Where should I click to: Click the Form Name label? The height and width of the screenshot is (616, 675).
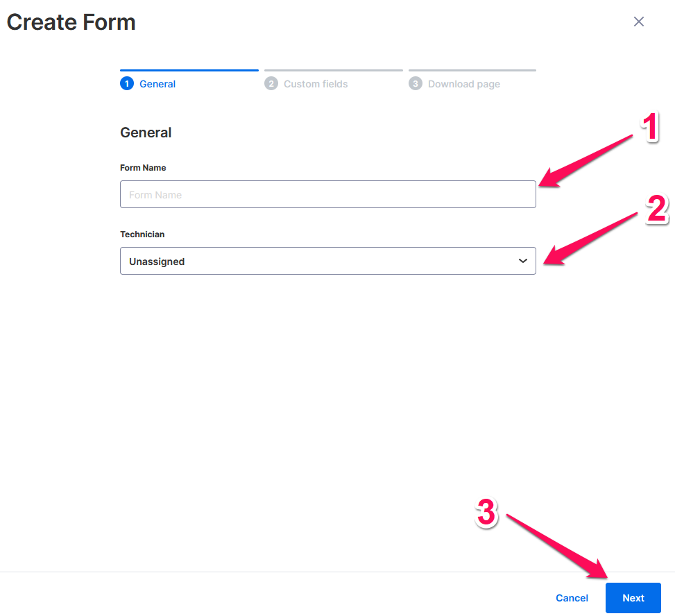(x=143, y=167)
